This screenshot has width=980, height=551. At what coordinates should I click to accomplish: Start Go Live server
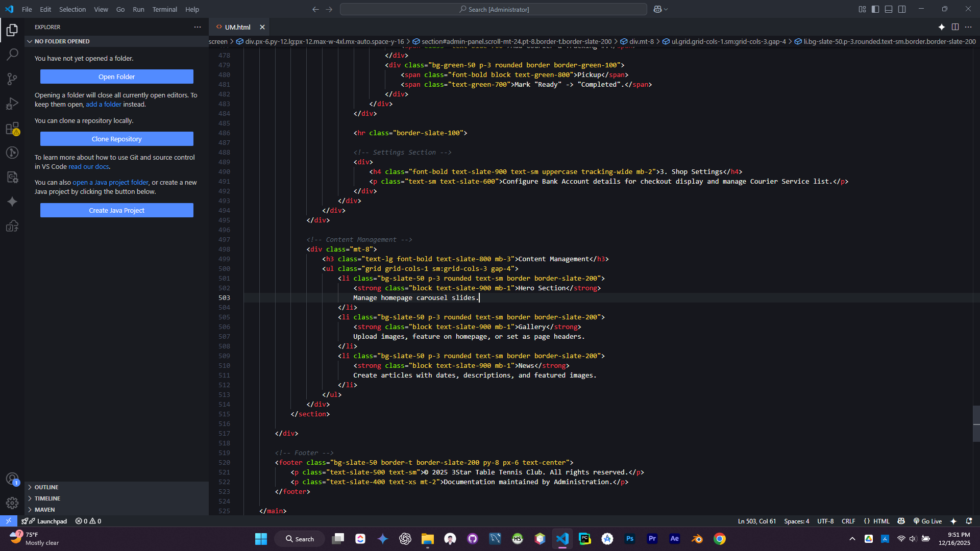pyautogui.click(x=927, y=521)
